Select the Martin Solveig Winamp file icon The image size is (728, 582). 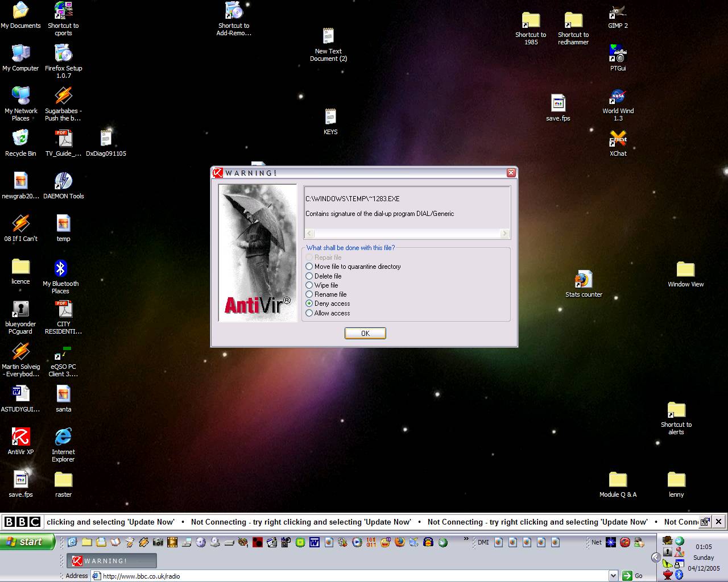click(x=20, y=360)
